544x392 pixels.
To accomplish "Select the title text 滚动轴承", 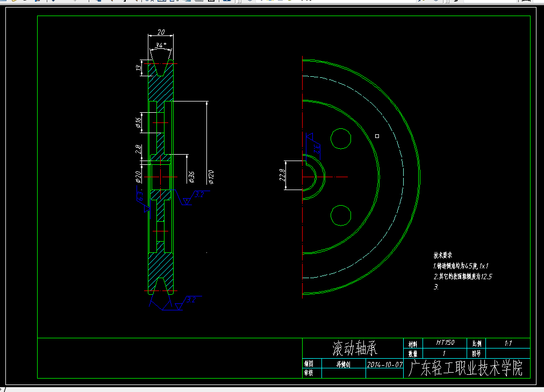I will pyautogui.click(x=355, y=348).
